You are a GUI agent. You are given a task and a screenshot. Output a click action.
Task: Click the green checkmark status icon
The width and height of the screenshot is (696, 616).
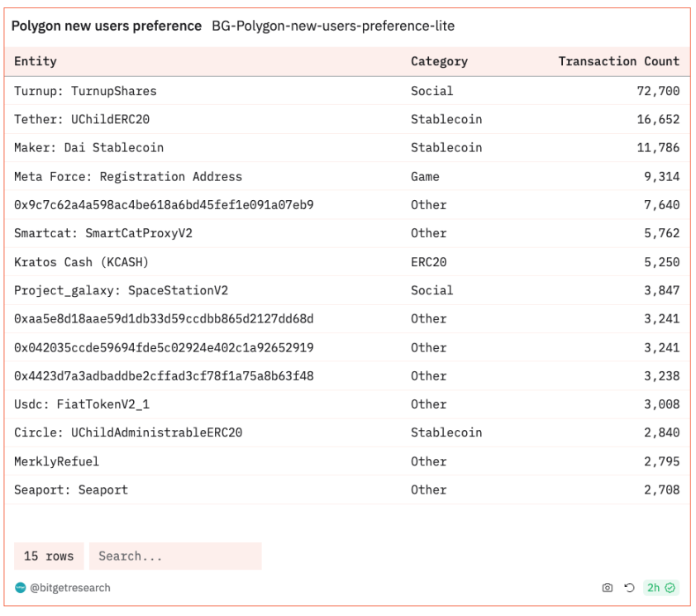tap(670, 588)
